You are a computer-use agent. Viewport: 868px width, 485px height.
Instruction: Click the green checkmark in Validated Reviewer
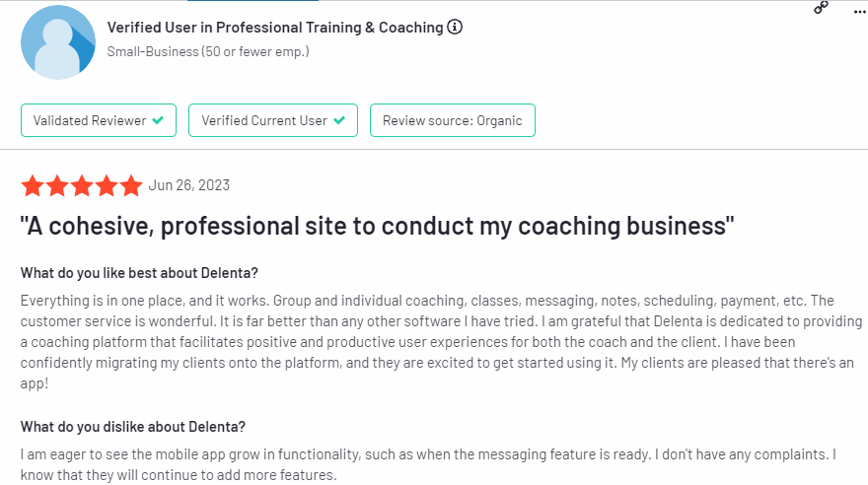click(x=158, y=120)
